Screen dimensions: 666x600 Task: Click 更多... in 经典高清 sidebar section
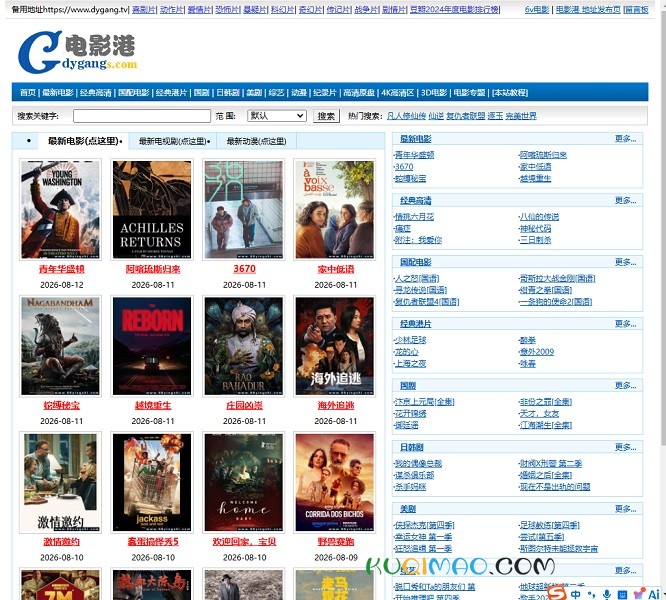[x=625, y=200]
